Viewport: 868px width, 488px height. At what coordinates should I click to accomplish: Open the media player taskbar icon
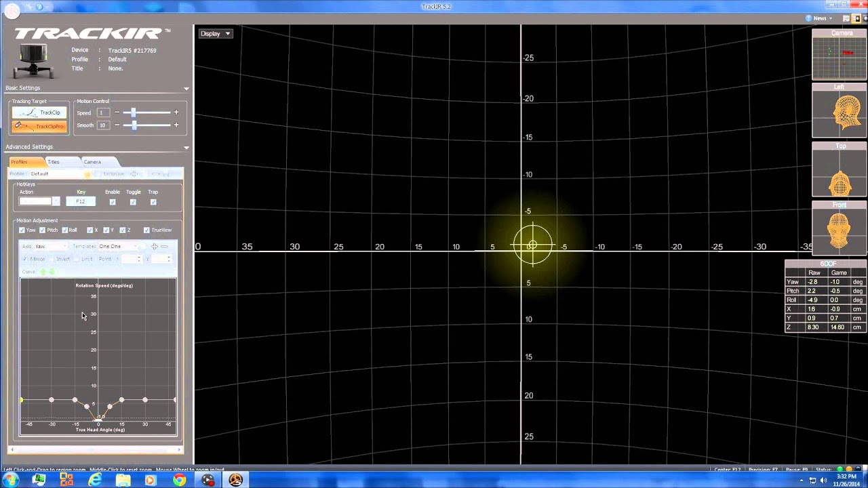(151, 480)
